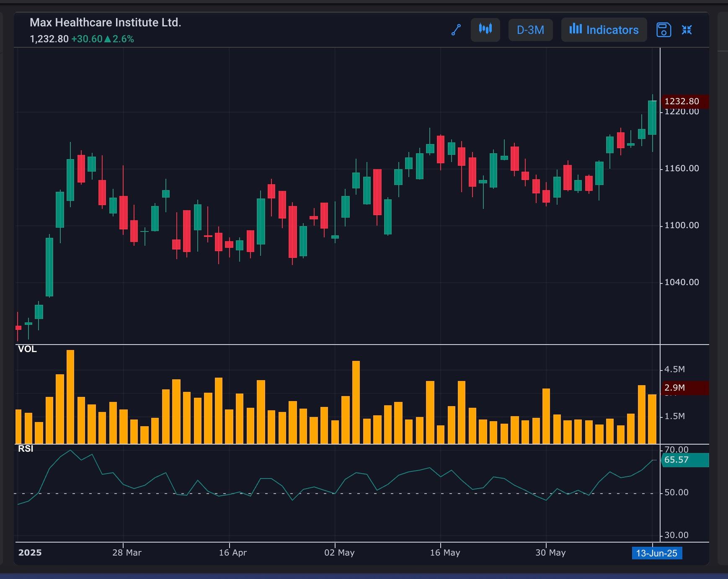
Task: Click the 1.5M volume axis label
Action: tap(675, 416)
